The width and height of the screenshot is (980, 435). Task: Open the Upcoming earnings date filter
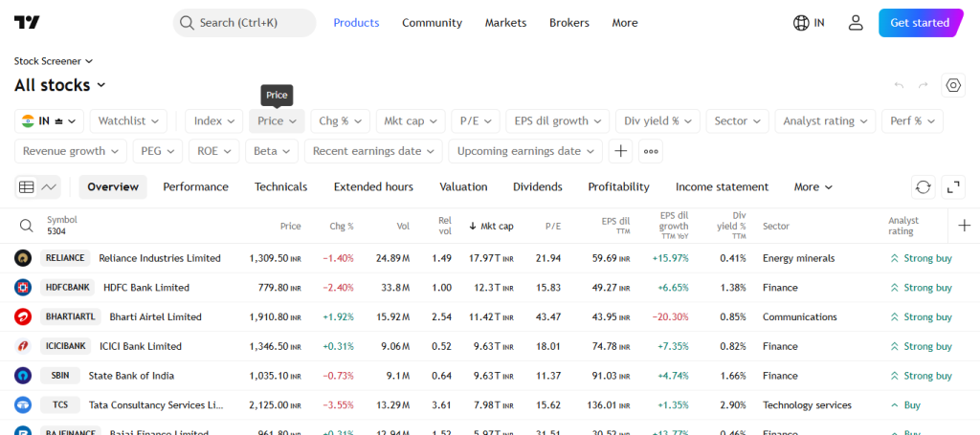(525, 151)
